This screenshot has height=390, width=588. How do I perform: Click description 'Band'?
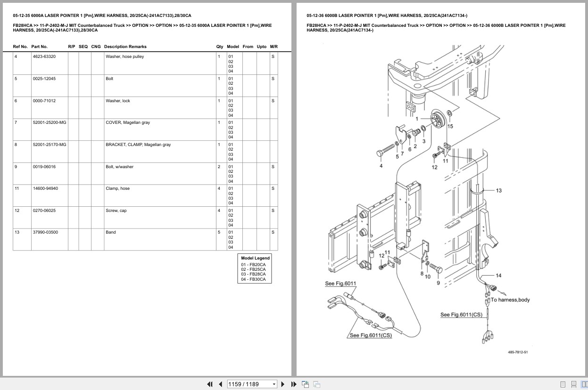[110, 232]
